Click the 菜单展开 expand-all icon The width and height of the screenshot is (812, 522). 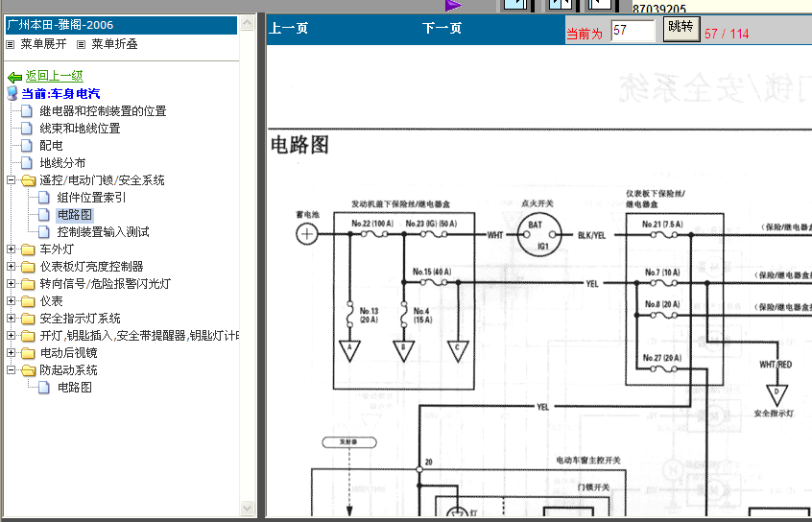pos(10,44)
